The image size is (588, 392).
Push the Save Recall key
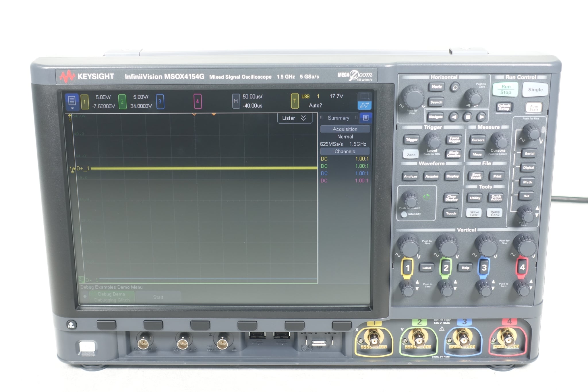(476, 176)
